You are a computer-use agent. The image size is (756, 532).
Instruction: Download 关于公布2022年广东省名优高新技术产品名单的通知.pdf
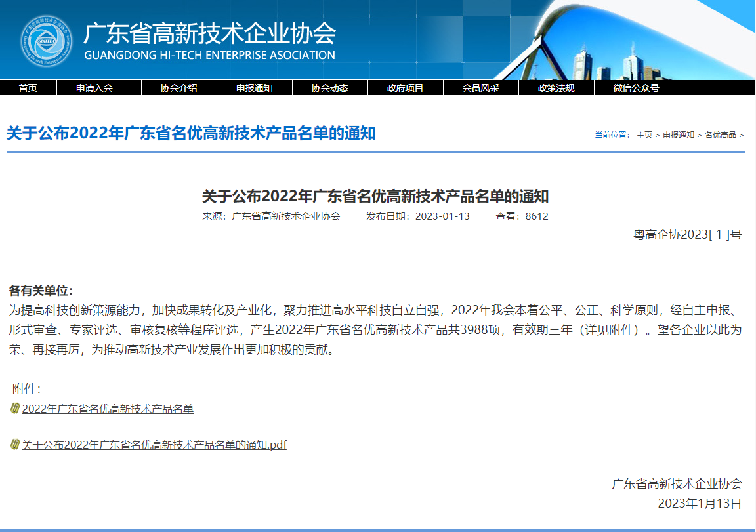point(154,445)
